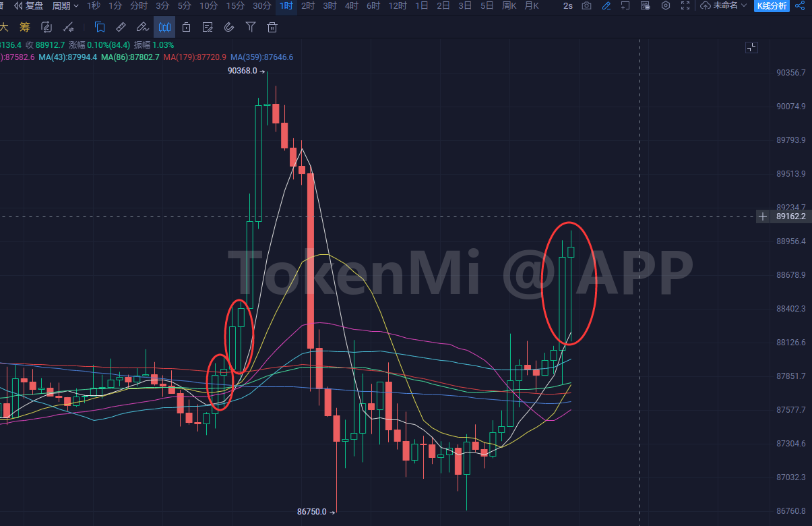Toggle the blue drawing panel icon
This screenshot has width=812, height=526.
(100, 28)
